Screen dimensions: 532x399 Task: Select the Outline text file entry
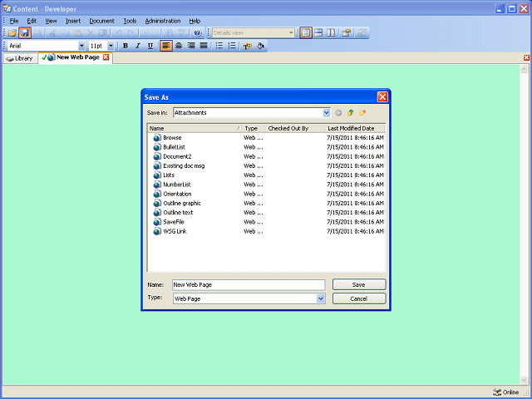(x=178, y=213)
